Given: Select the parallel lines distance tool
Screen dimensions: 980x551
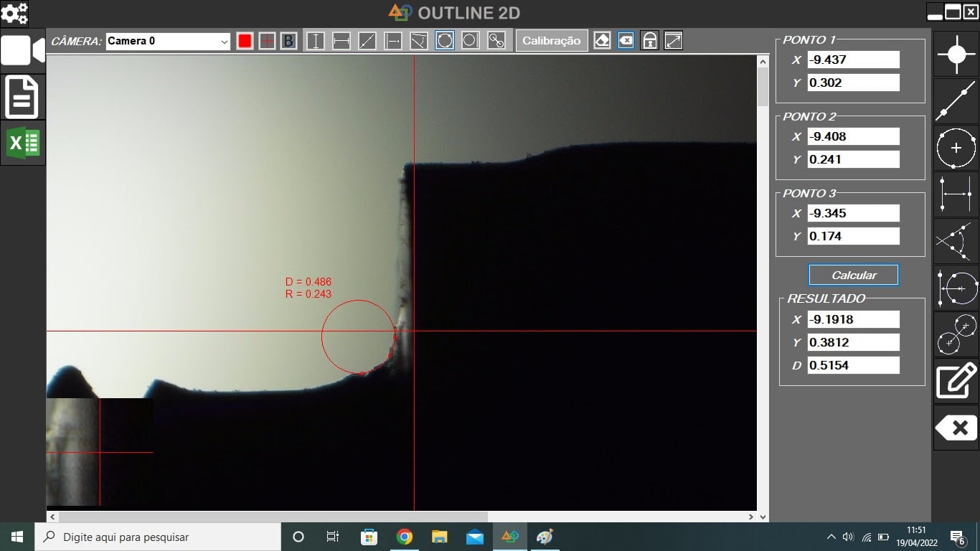Looking at the screenshot, I should tap(956, 194).
